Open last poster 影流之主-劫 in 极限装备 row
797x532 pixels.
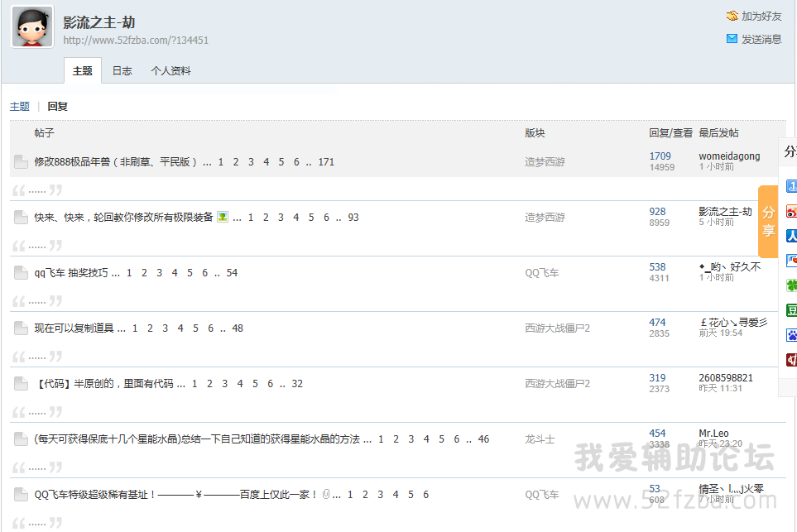coord(725,211)
